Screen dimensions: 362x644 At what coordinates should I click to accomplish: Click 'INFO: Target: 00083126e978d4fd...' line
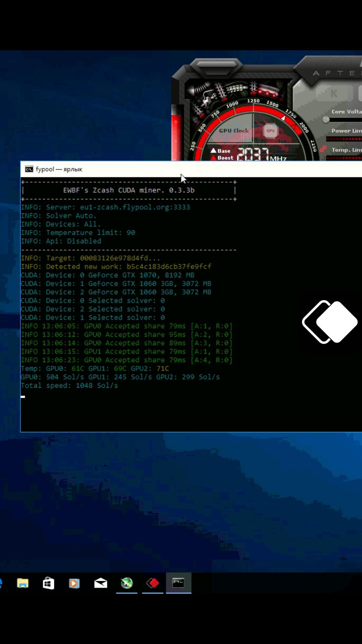click(x=91, y=258)
